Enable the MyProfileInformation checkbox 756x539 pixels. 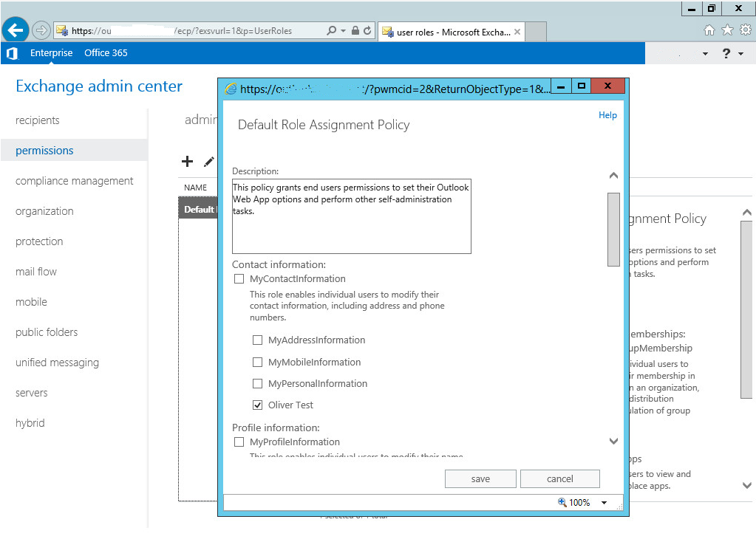pos(239,442)
